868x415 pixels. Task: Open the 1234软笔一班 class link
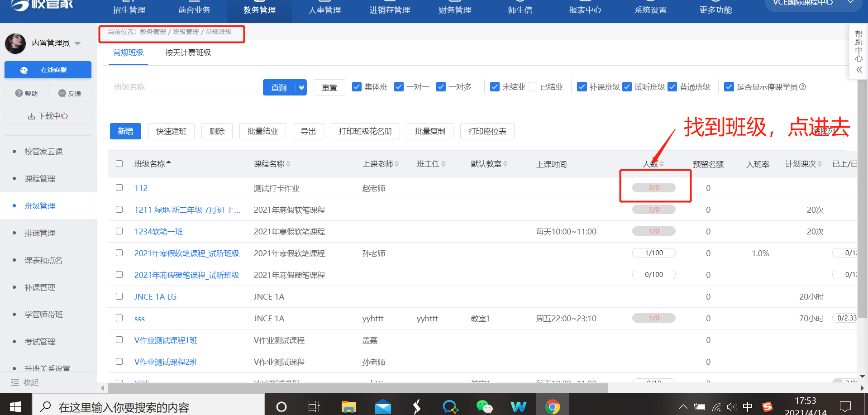158,231
